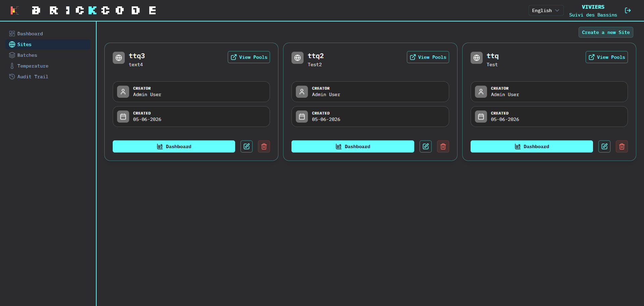This screenshot has width=644, height=306.
Task: Click View Pools on ttq card
Action: point(607,57)
